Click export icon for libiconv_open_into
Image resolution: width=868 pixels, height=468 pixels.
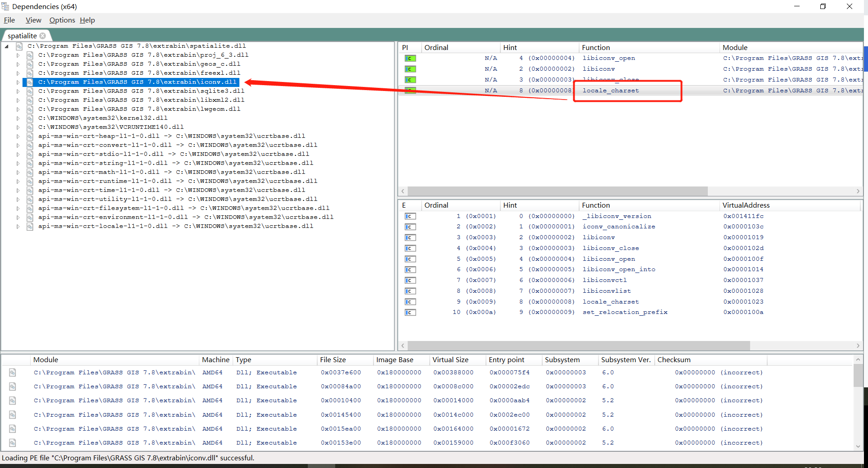[x=410, y=269]
